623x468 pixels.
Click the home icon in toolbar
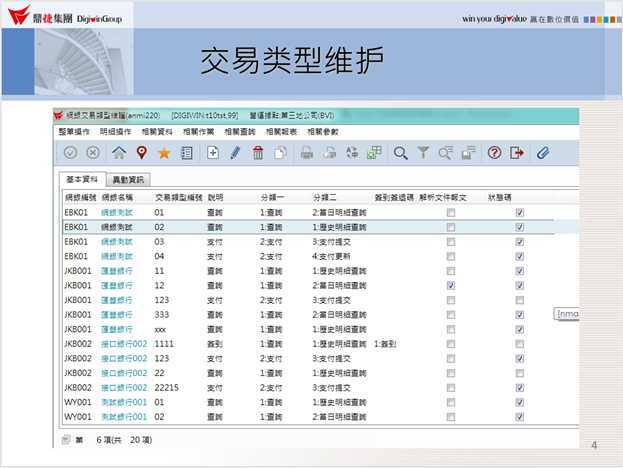tap(119, 153)
